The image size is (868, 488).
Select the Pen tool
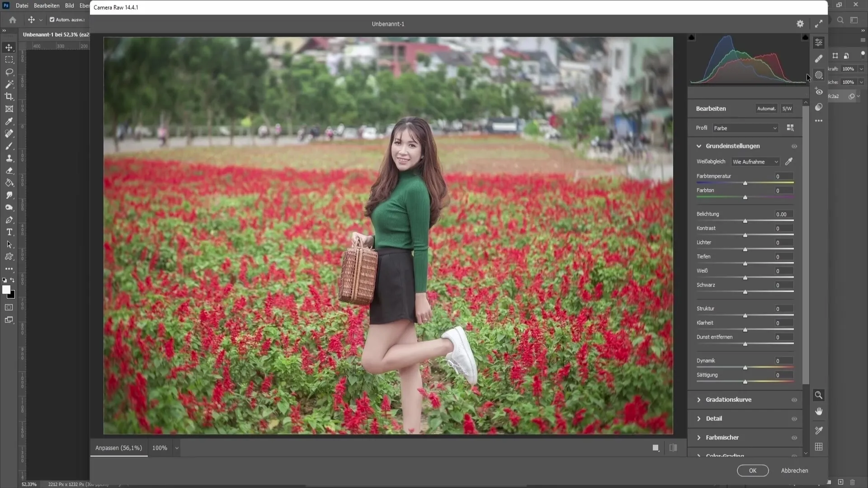[x=9, y=220]
